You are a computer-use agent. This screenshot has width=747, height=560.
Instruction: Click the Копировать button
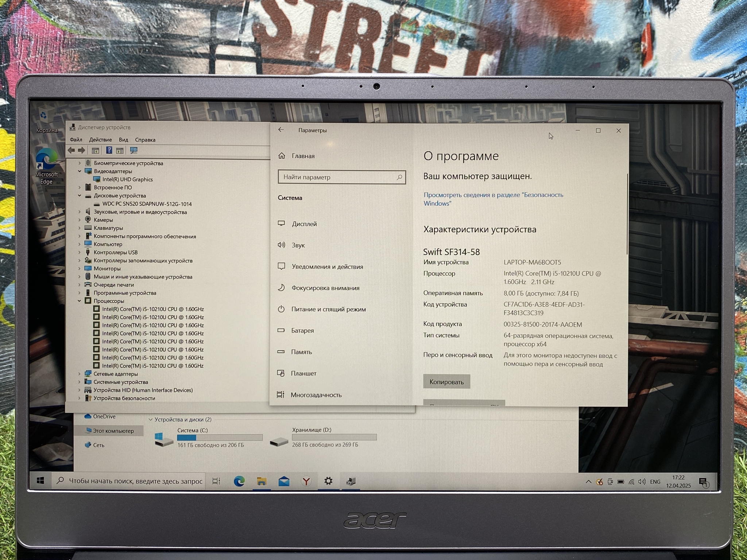pos(446,382)
